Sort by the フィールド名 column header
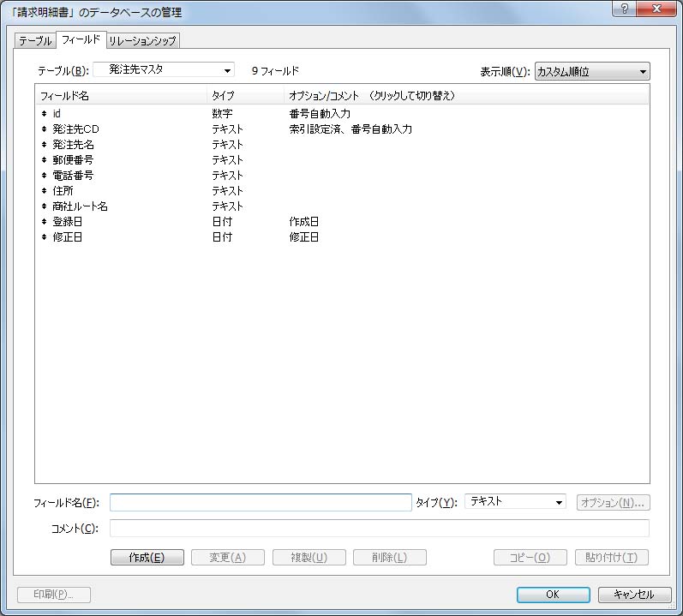Viewport: 683px width, 616px height. [x=121, y=95]
